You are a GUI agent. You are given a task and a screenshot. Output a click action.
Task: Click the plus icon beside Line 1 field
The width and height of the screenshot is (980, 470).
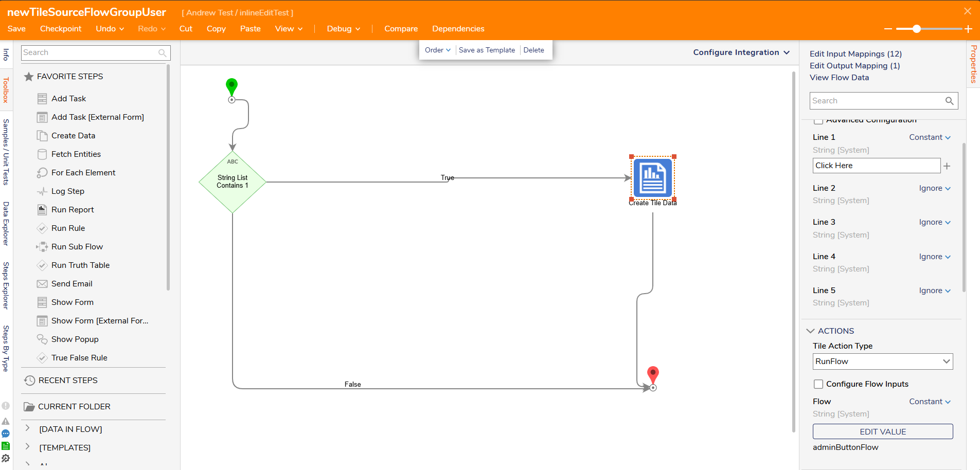point(947,166)
